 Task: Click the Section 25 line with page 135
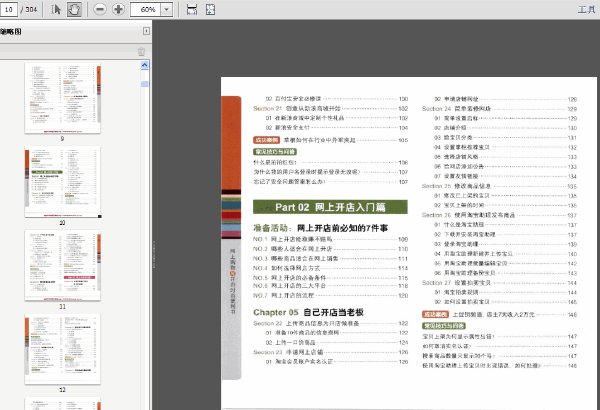499,186
